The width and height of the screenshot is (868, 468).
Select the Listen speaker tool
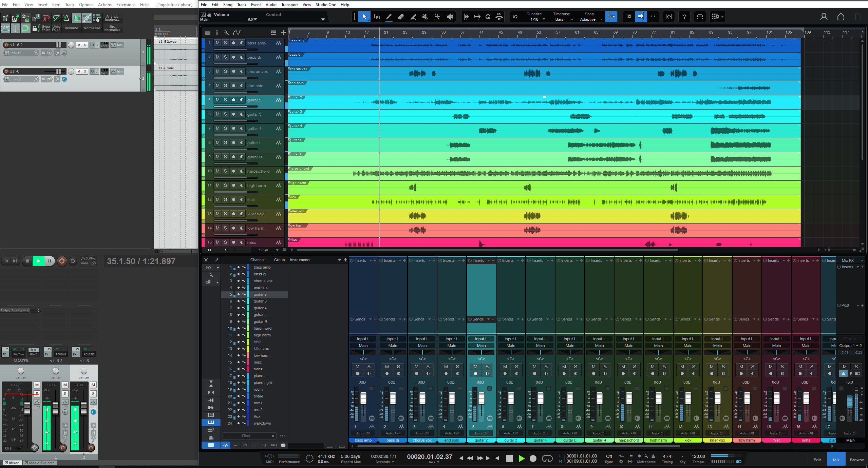(450, 17)
